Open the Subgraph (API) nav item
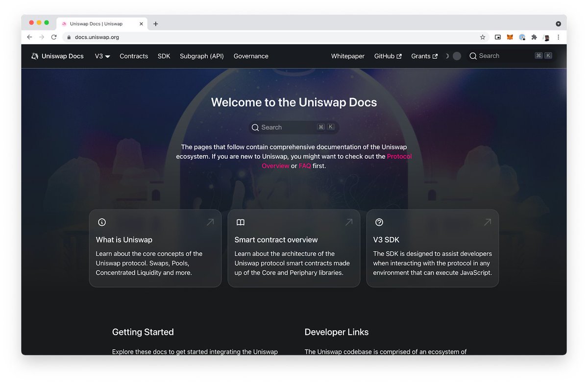 202,56
